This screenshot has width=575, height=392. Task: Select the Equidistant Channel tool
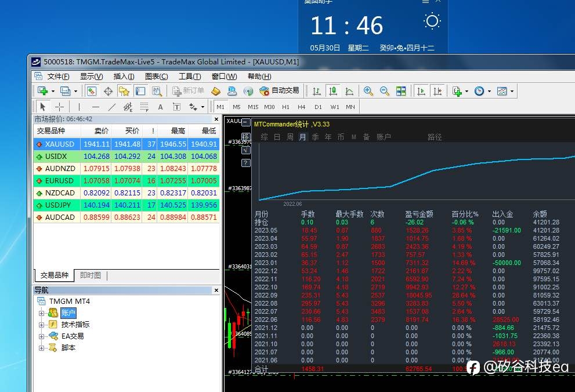coord(128,107)
